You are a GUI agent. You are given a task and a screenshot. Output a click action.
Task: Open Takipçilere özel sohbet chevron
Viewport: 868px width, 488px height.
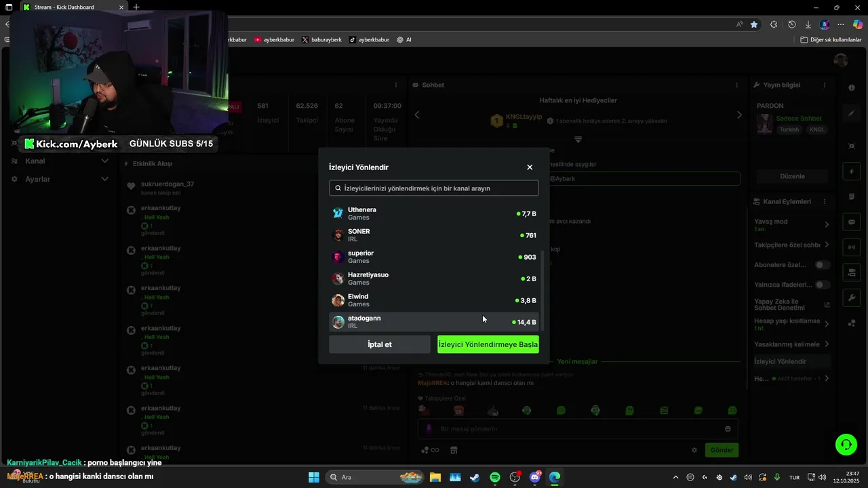827,245
